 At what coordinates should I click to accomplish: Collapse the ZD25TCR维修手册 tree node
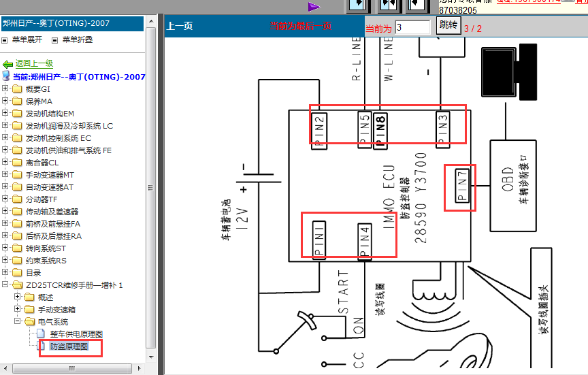[5, 284]
